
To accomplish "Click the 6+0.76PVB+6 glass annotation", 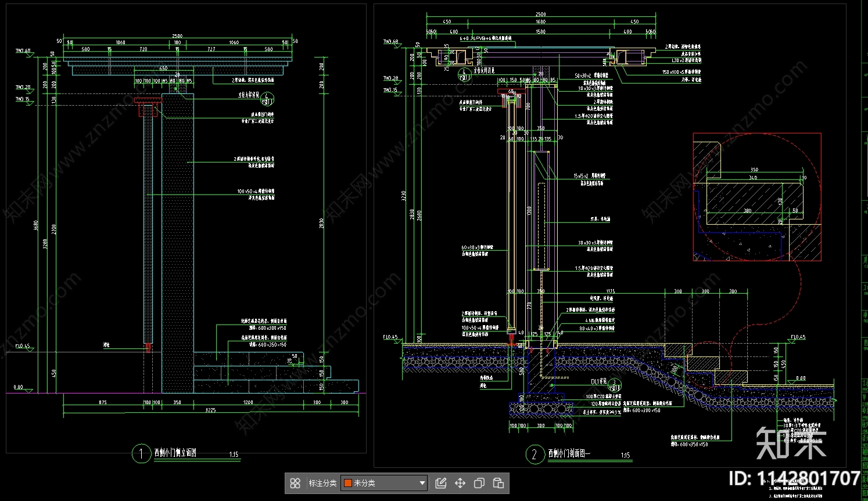I will point(485,38).
